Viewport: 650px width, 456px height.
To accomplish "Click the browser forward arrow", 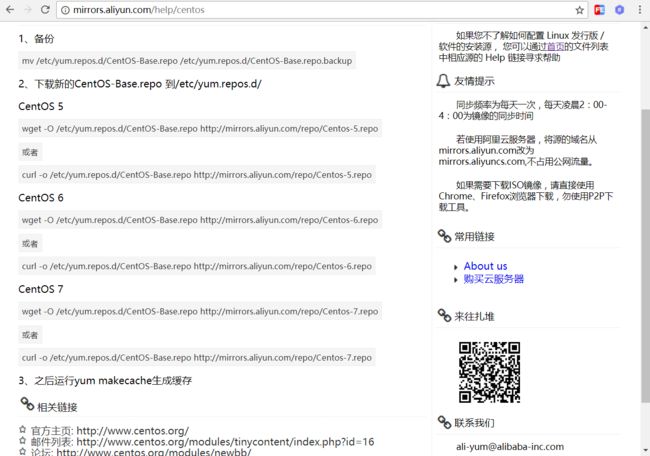I will pos(28,10).
